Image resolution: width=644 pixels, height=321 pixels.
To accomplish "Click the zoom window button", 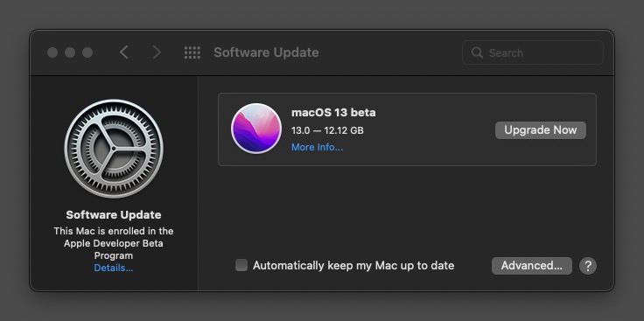I will click(87, 52).
